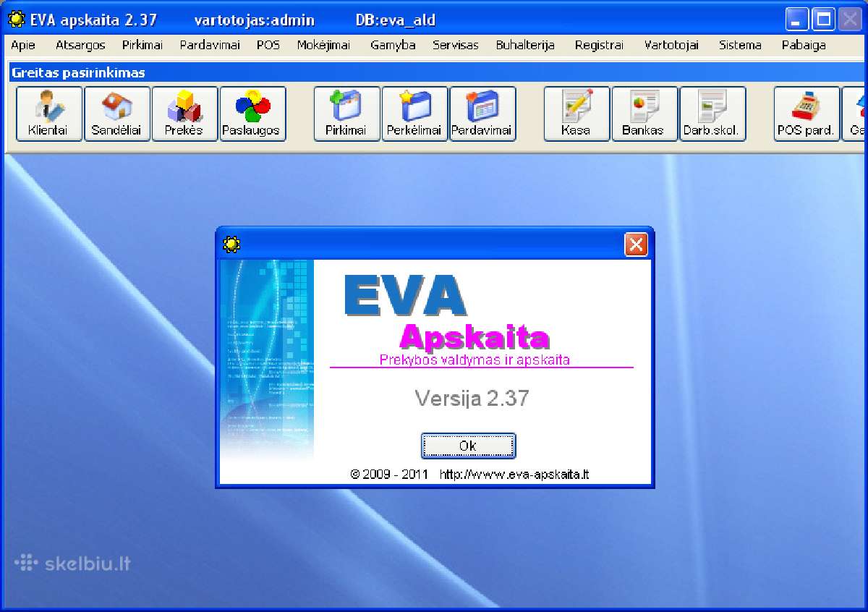
Task: Open the Perkėlimai transfers icon
Action: (x=414, y=114)
